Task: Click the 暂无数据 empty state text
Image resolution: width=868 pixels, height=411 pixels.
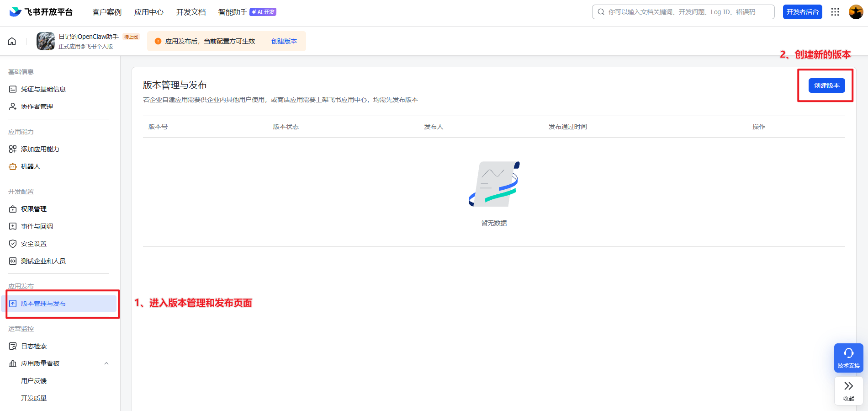Action: [494, 223]
